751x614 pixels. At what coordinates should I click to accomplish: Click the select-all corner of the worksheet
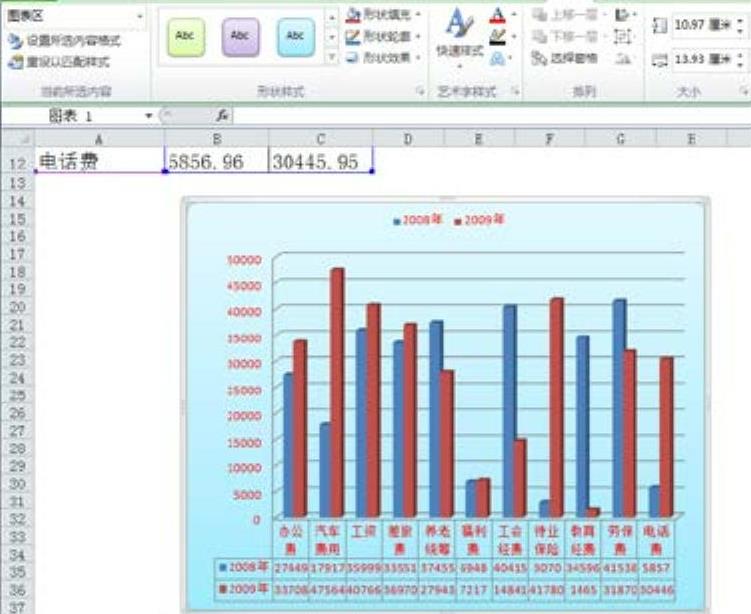coord(18,139)
